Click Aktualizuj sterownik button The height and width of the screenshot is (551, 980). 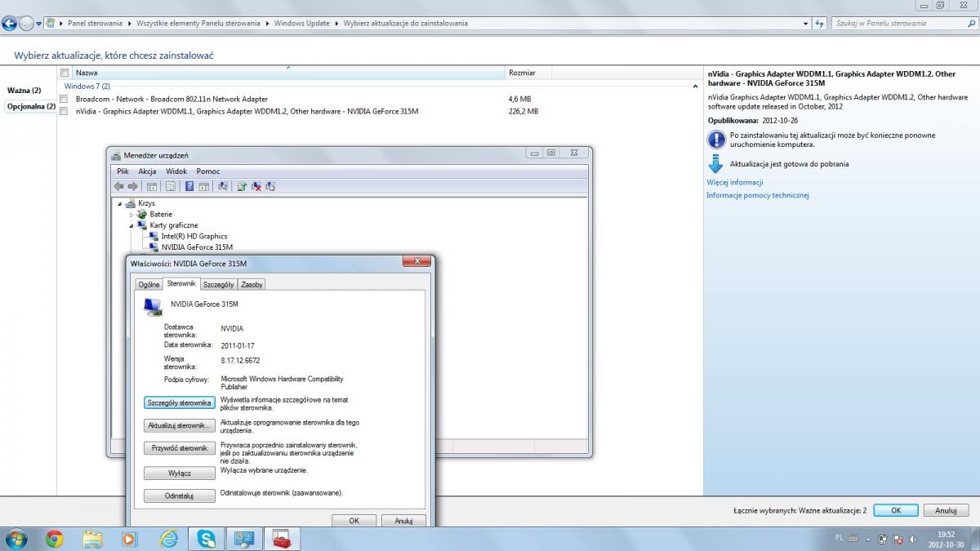[x=180, y=425]
